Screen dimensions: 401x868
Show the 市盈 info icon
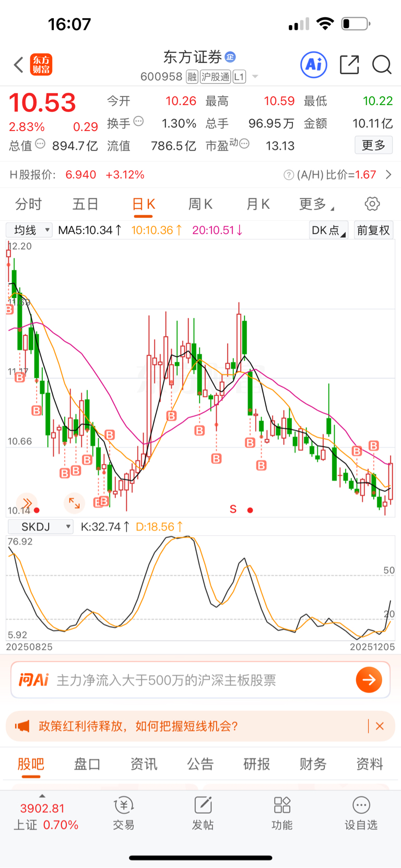[244, 144]
